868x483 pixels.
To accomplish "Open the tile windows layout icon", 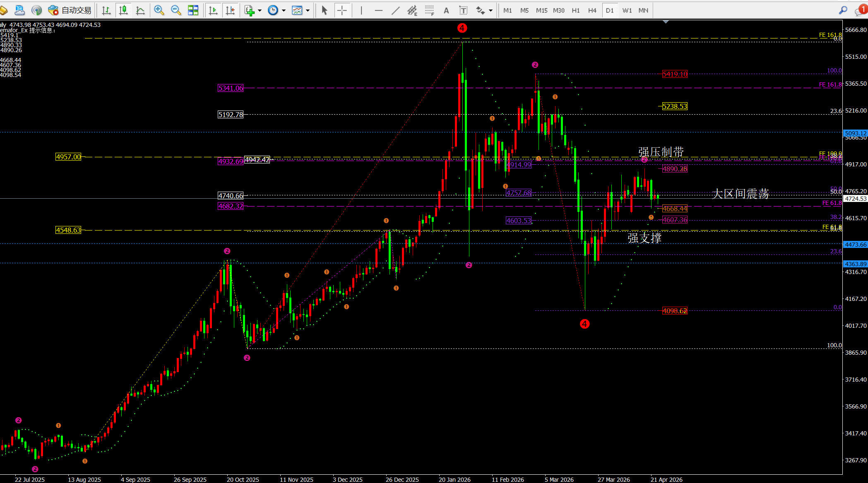I will coord(193,10).
